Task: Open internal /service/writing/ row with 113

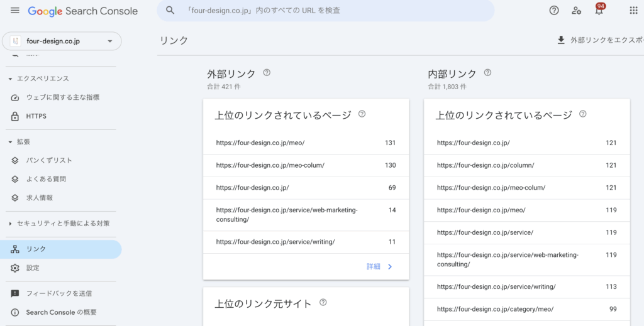Action: [527, 286]
